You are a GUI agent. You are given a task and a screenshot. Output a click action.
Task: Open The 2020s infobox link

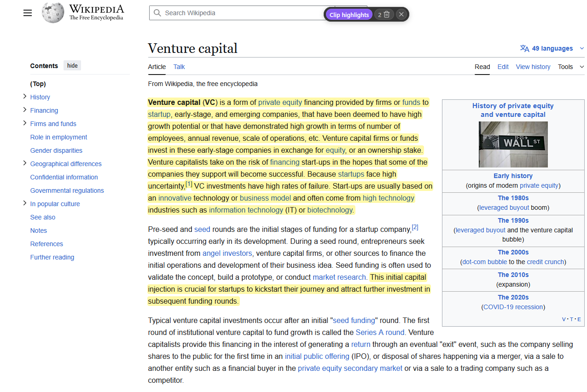click(x=513, y=297)
